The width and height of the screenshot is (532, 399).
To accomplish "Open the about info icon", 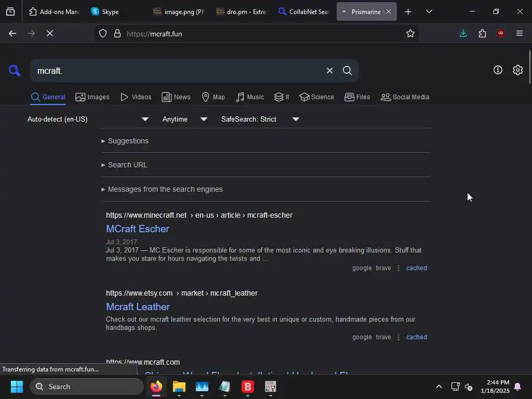I will (498, 70).
